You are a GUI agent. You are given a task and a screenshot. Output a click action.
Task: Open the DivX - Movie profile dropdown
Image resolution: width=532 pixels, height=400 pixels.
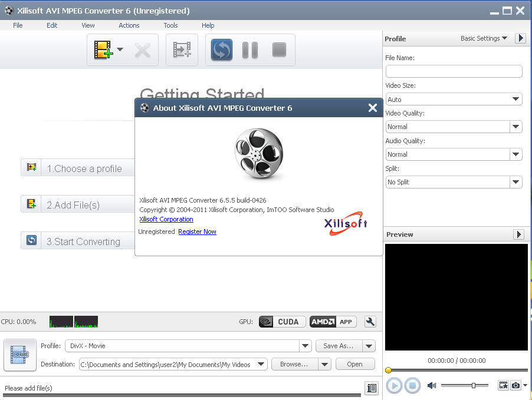[x=306, y=346]
